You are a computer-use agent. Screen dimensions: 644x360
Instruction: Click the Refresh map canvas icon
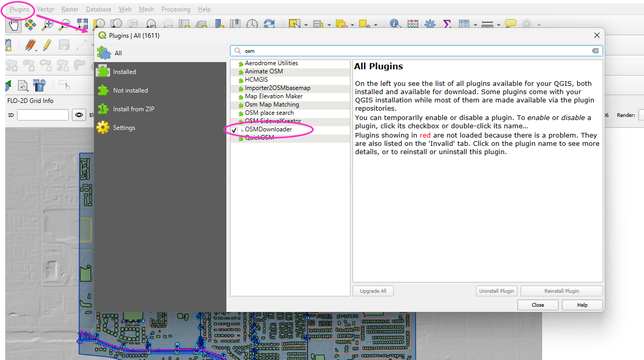pyautogui.click(x=269, y=24)
